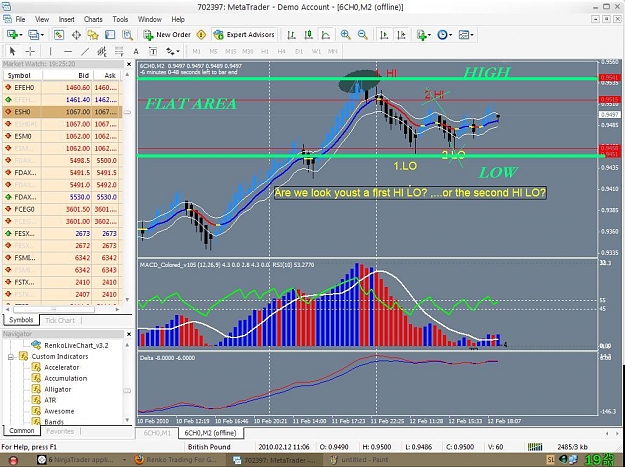The width and height of the screenshot is (625, 467).
Task: Click the Symbol column header
Action: pos(23,75)
